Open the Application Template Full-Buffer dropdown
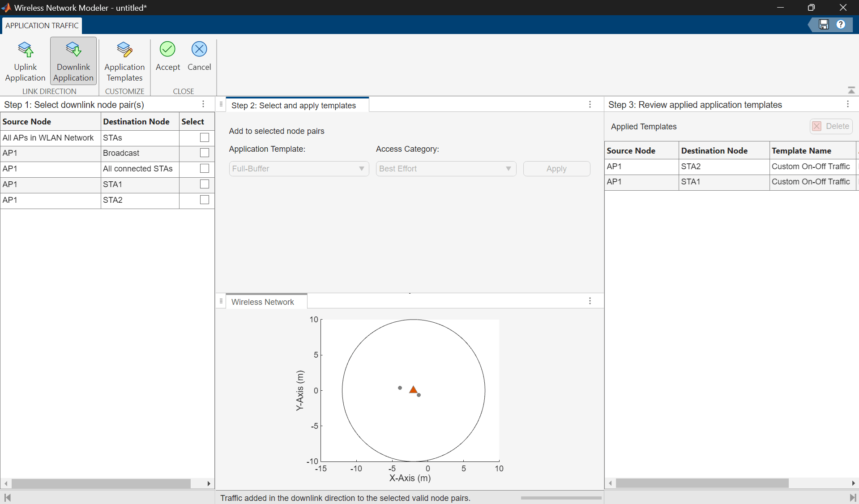Viewport: 859px width, 504px height. 299,169
